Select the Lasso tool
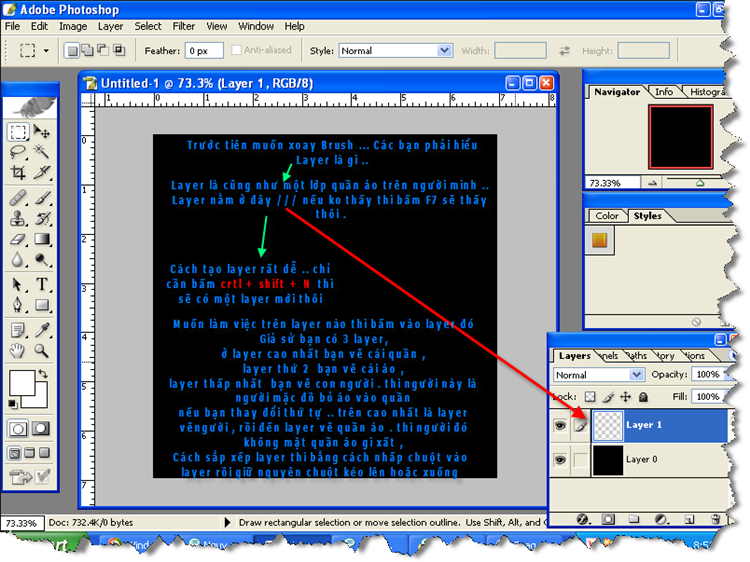 18,152
